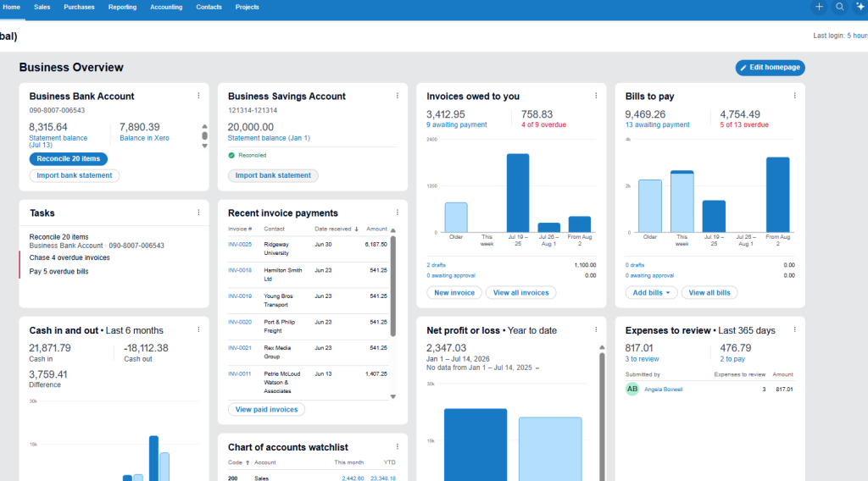The height and width of the screenshot is (481, 868).
Task: Click View paid invoices button
Action: (x=266, y=410)
